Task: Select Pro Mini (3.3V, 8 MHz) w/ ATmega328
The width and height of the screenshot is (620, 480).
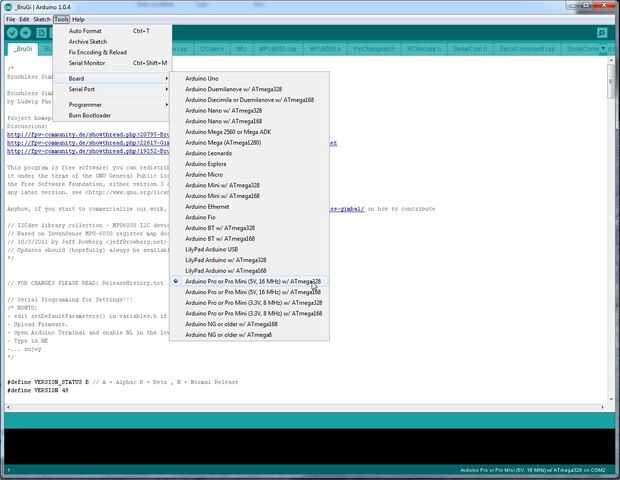Action: 249,303
